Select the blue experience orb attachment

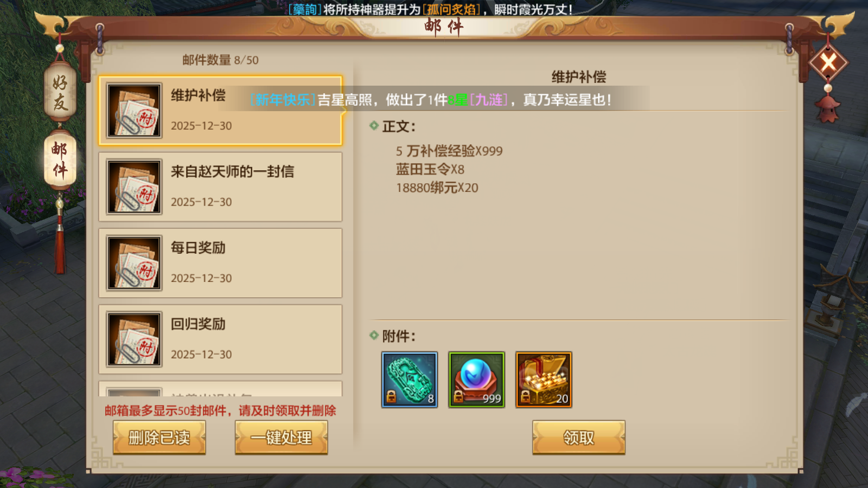(x=476, y=380)
